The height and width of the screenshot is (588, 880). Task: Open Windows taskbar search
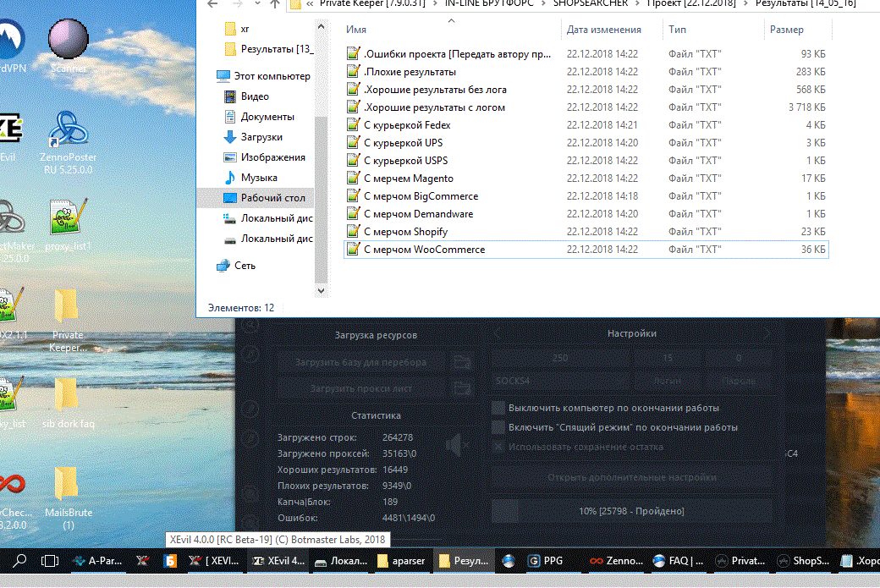[x=19, y=561]
